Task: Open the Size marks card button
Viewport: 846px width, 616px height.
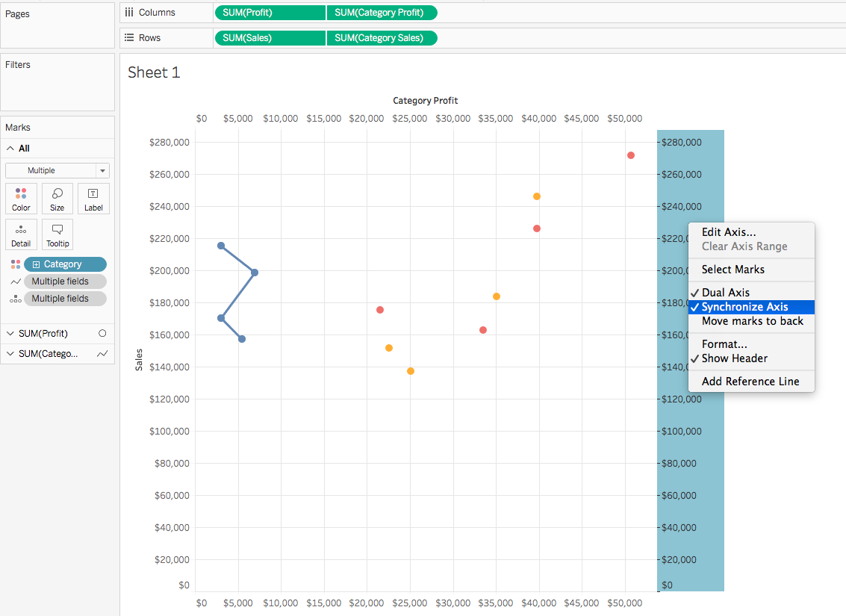Action: pos(57,199)
